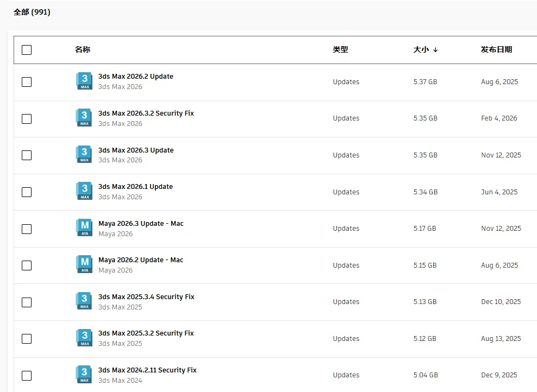This screenshot has width=537, height=392.
Task: Check the 3ds Max 2026.3.2 Security Fix row
Action: (27, 119)
